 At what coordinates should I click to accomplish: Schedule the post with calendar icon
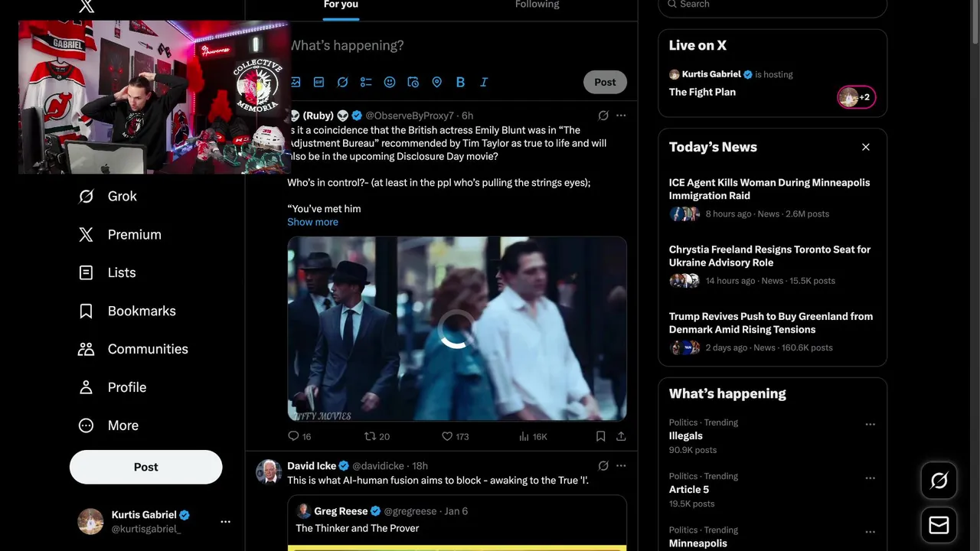413,82
